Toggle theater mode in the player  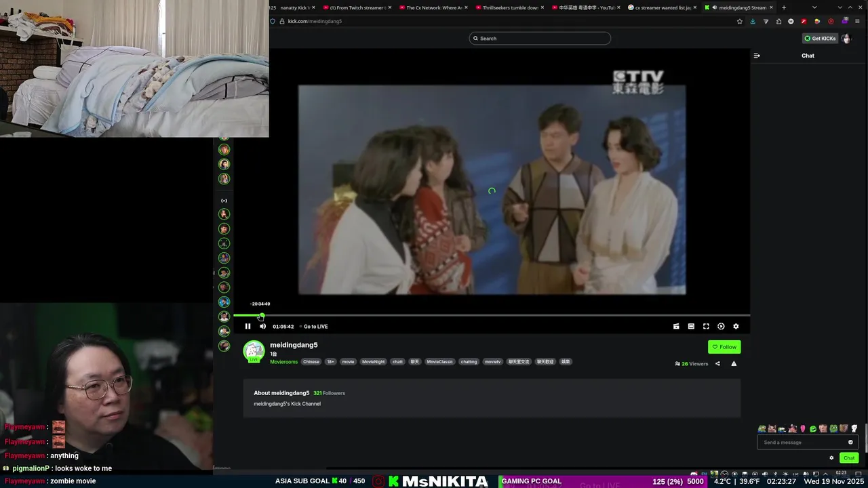(x=691, y=326)
